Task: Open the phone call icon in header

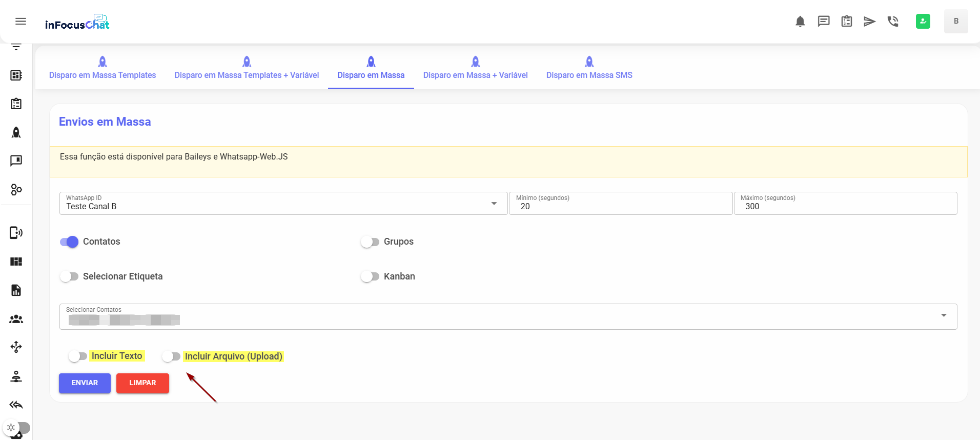Action: pyautogui.click(x=893, y=22)
